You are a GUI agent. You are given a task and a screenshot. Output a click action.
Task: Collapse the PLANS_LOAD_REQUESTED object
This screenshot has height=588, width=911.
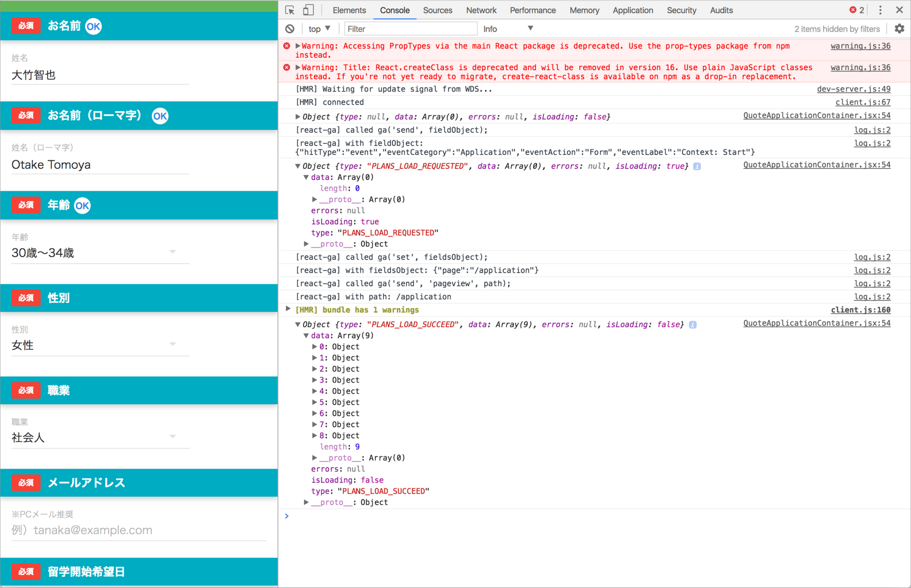point(298,166)
